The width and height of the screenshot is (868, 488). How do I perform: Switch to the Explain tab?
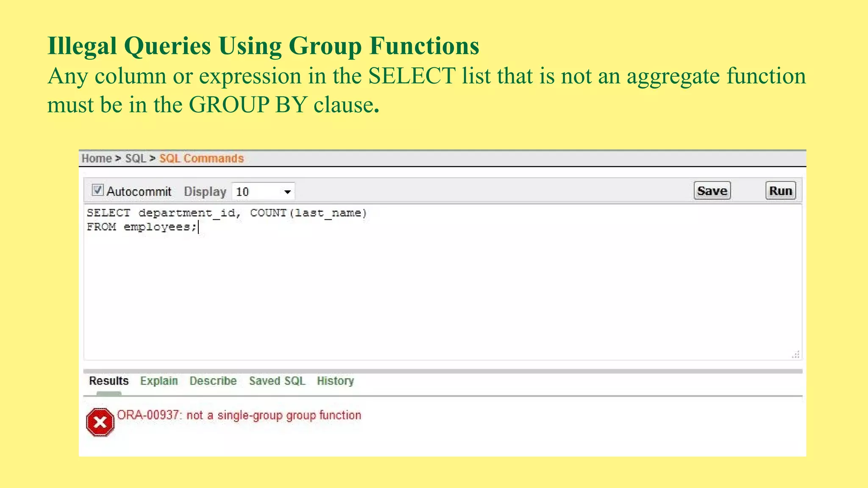[x=159, y=381]
